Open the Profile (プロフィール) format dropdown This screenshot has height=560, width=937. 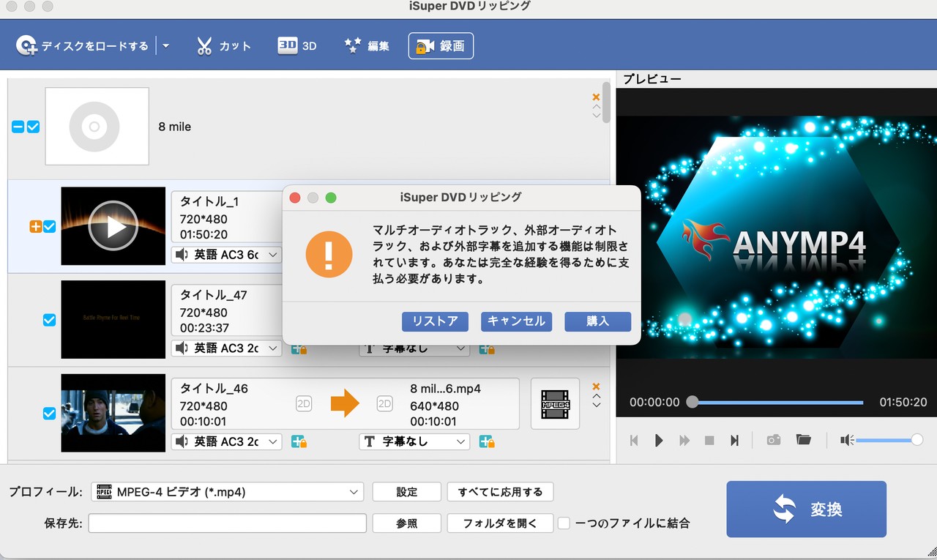point(228,492)
